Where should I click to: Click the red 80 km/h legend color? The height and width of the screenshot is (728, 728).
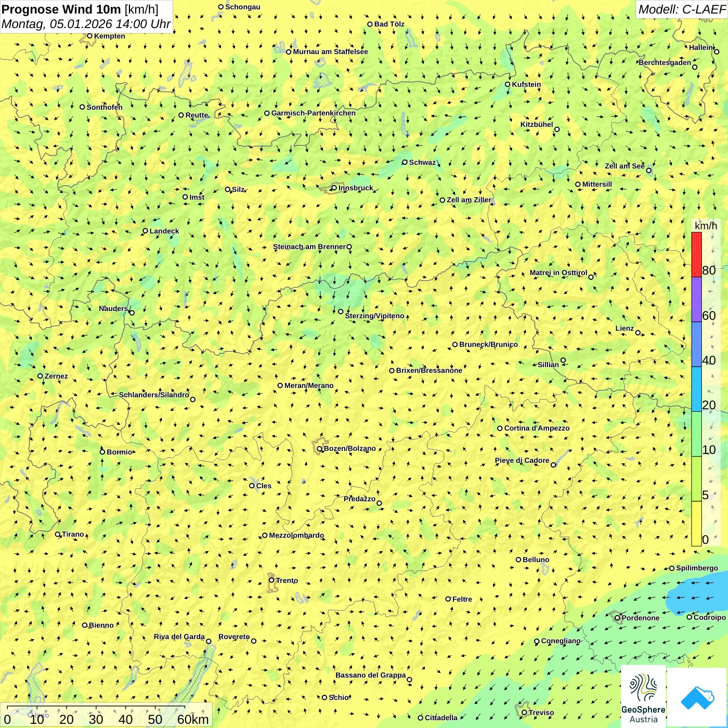tap(696, 255)
